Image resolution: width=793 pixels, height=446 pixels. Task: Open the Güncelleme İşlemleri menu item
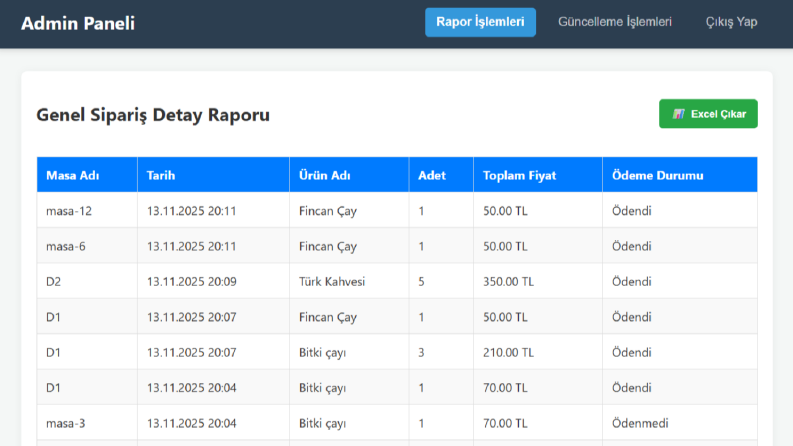coord(614,22)
